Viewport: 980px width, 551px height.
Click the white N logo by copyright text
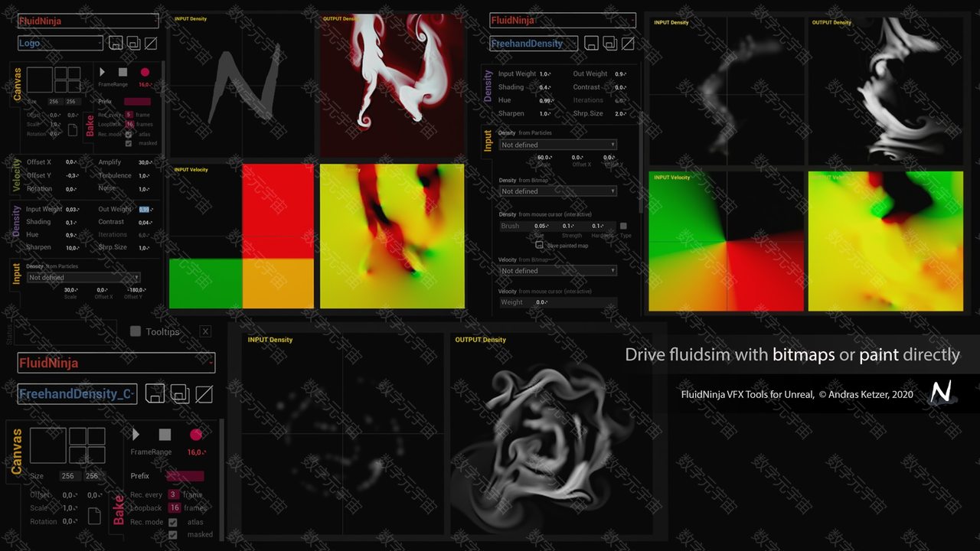click(x=941, y=393)
